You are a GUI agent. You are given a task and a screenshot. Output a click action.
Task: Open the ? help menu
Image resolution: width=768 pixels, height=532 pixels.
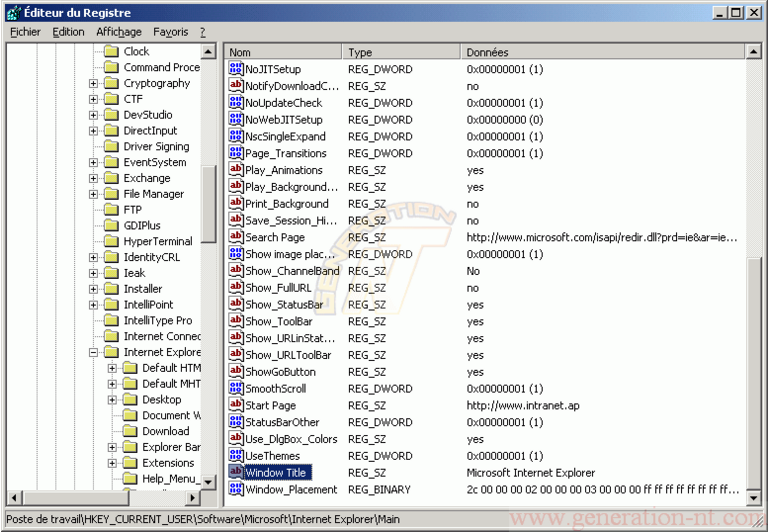point(203,32)
